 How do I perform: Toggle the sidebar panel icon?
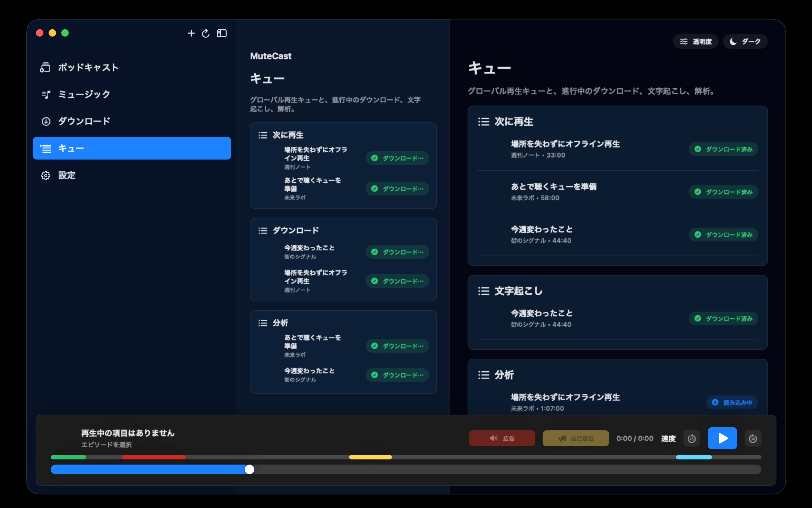(x=222, y=33)
